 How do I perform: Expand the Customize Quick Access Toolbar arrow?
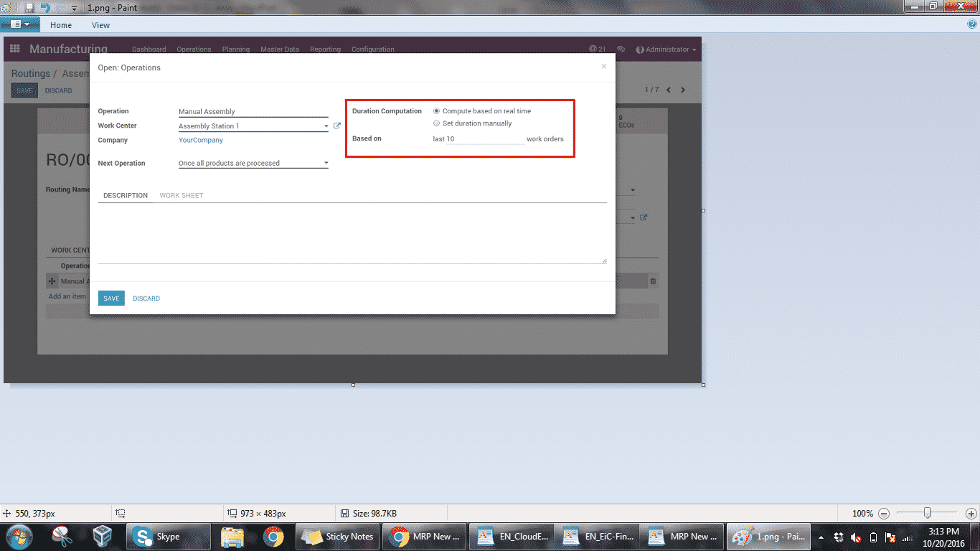74,8
